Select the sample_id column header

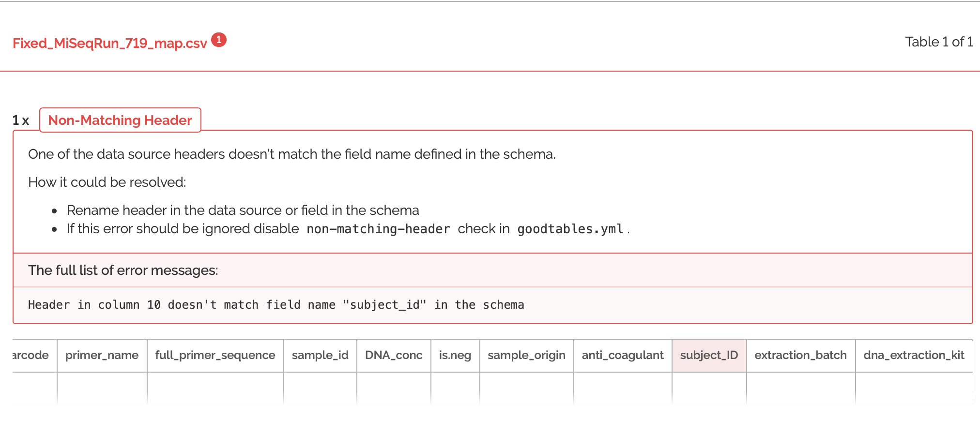click(x=320, y=355)
